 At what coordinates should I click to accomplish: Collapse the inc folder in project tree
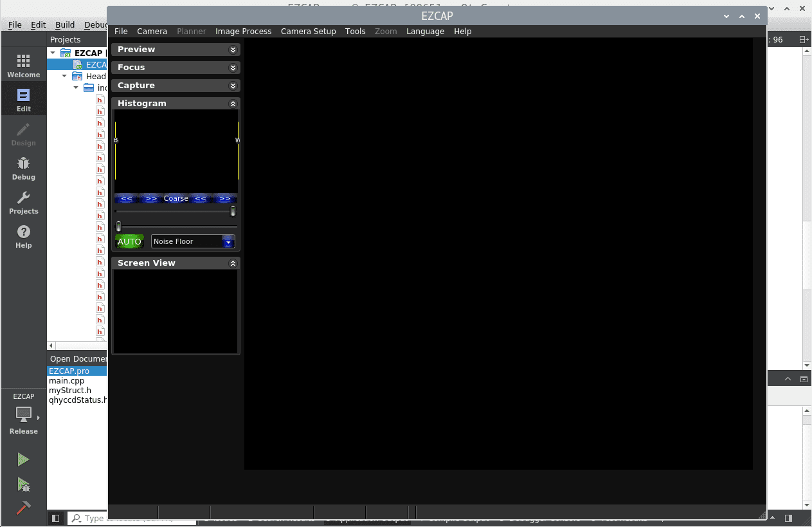(x=76, y=88)
